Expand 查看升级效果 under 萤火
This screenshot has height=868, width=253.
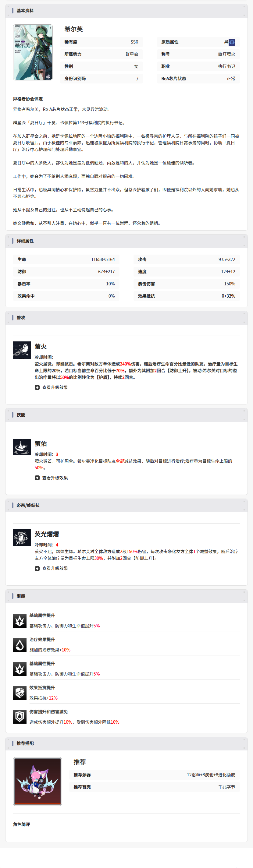[x=51, y=387]
